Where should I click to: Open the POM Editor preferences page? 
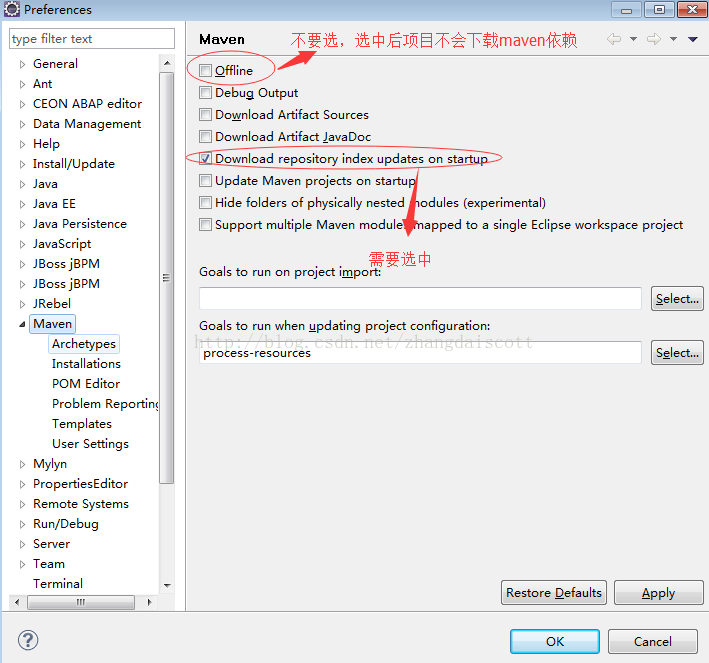(86, 384)
